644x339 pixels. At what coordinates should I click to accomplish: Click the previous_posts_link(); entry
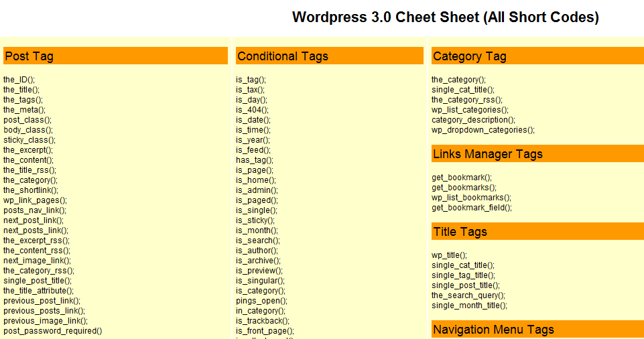coord(44,311)
